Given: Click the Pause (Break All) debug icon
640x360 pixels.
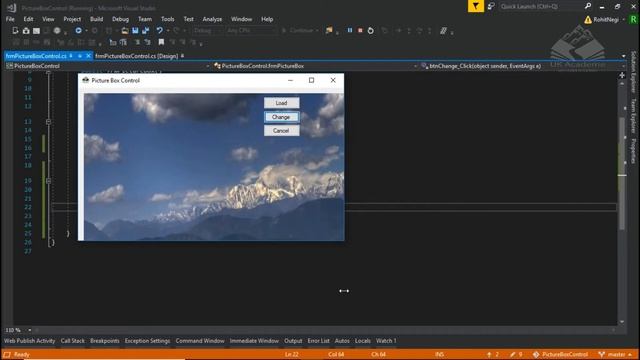Looking at the screenshot, I should [350, 31].
